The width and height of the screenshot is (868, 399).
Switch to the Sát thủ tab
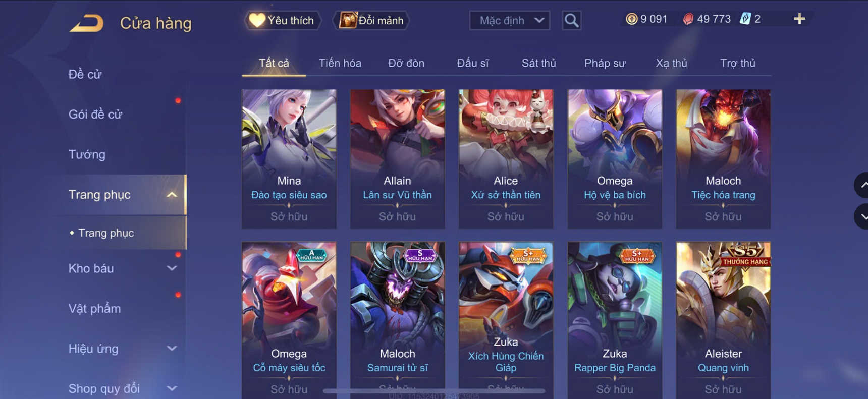click(538, 63)
